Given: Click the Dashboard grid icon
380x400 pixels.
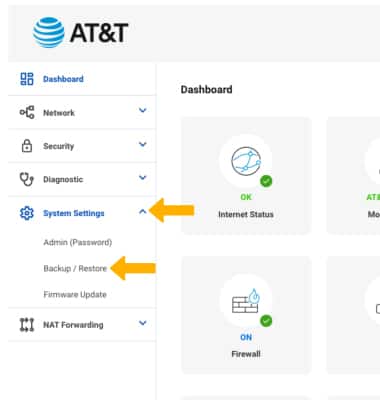Looking at the screenshot, I should pos(27,79).
